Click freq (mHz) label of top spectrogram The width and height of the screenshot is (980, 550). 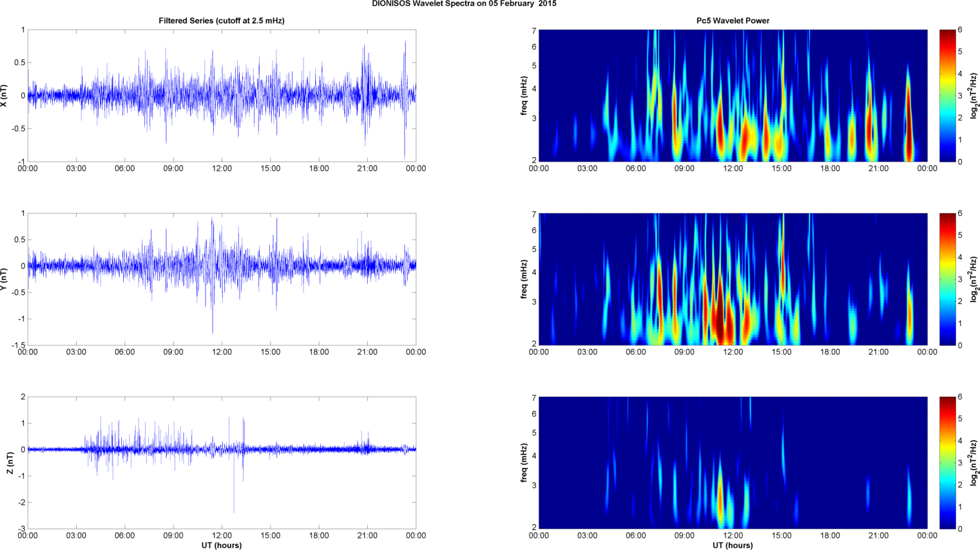524,96
